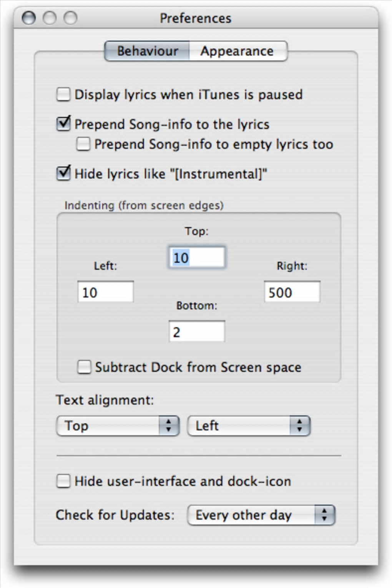Expand the Check for Updates dropdown
Screen dimensions: 392x588
[x=261, y=515]
